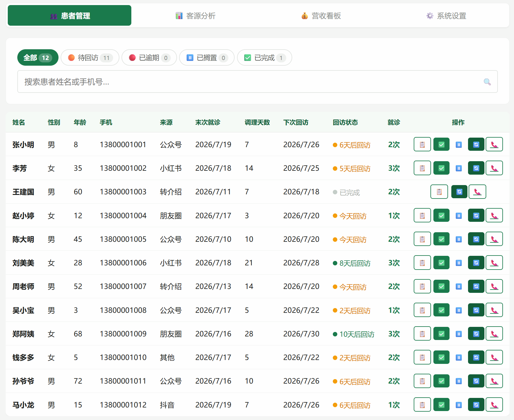Click source 抖音 in 马小龙 row
This screenshot has height=420, width=514.
167,405
